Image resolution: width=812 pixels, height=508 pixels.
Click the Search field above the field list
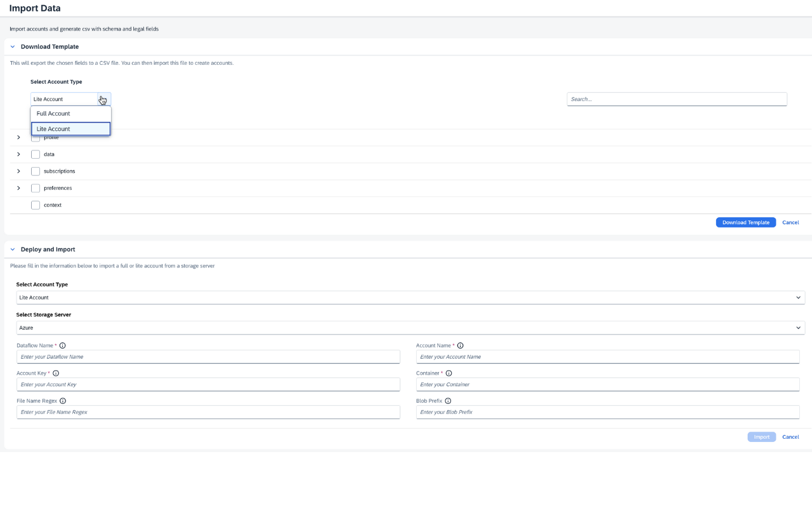(x=676, y=99)
